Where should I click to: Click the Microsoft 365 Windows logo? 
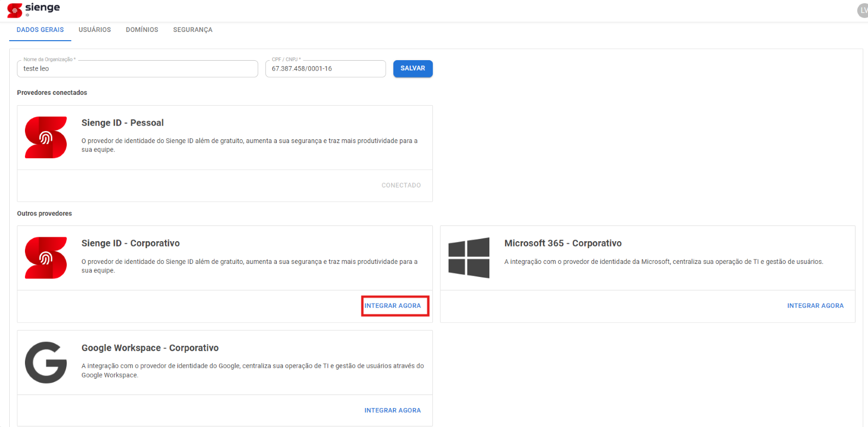click(x=469, y=258)
